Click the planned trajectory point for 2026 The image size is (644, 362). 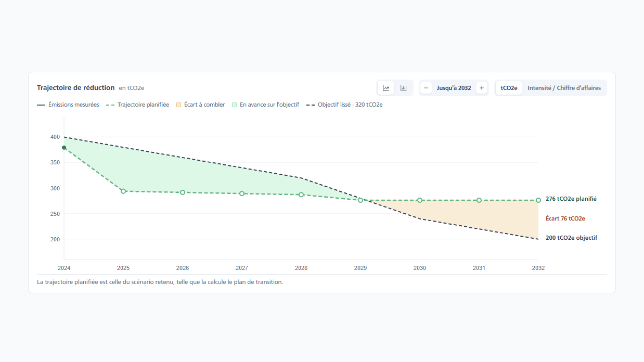tap(183, 192)
